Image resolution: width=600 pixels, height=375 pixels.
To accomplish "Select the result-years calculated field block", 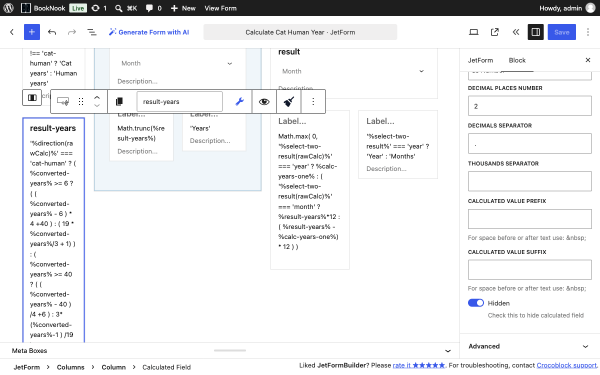I will click(x=54, y=230).
